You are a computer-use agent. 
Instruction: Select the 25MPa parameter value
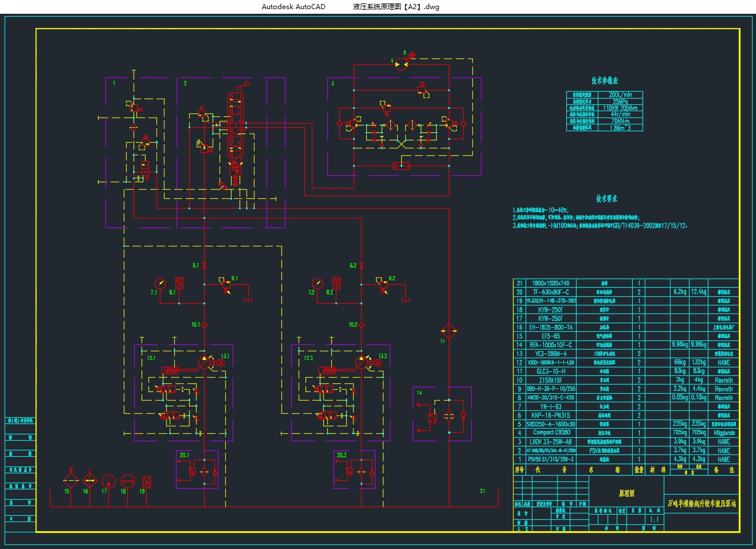[x=620, y=101]
